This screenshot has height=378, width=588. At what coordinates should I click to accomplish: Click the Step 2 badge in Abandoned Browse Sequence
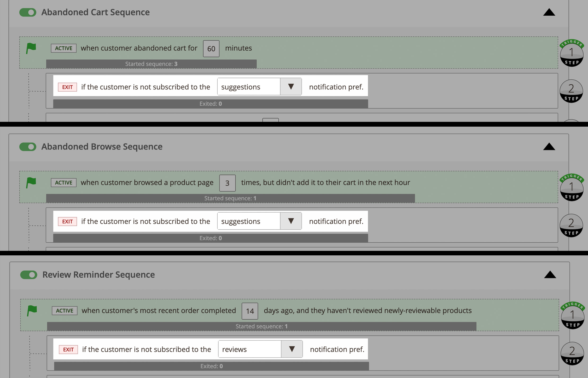click(x=572, y=226)
